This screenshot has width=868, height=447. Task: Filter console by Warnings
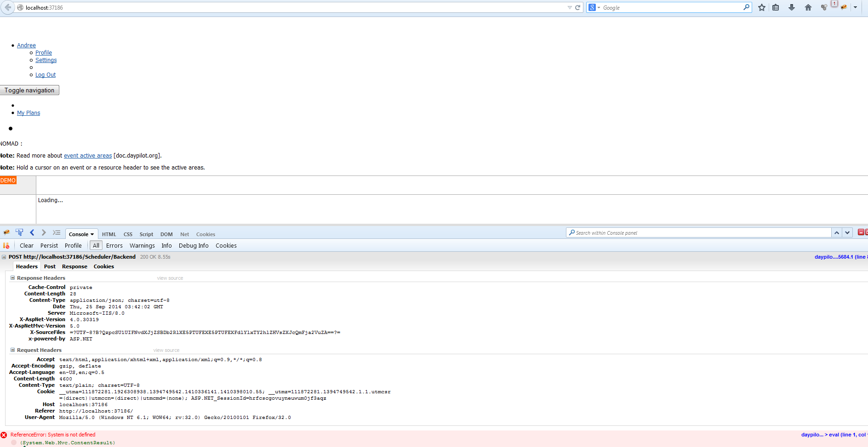142,246
